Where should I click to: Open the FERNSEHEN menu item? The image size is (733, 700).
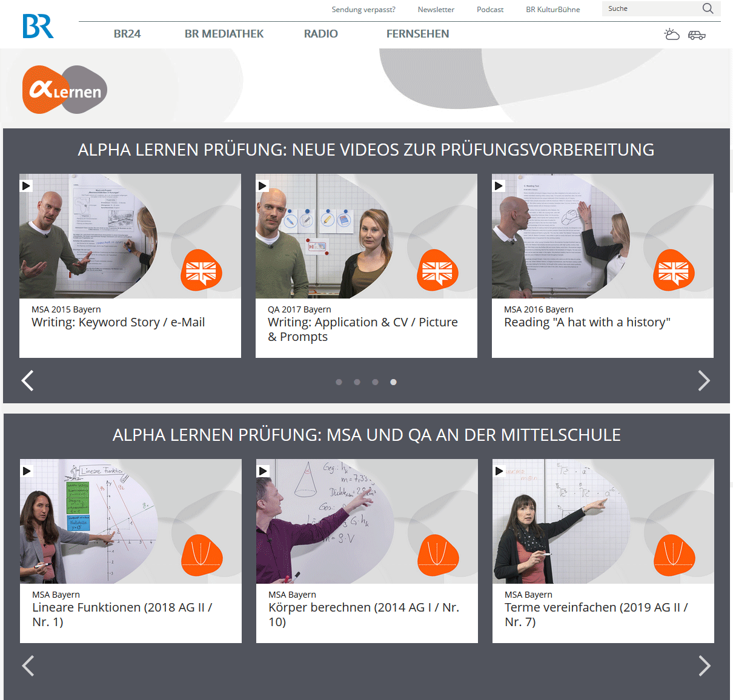(417, 34)
